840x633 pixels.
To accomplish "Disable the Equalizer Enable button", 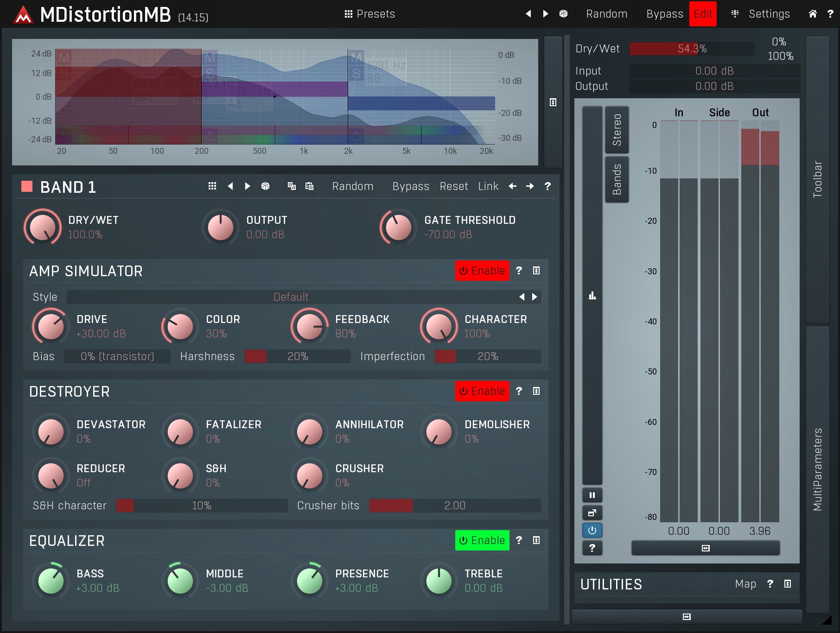I will (x=482, y=540).
